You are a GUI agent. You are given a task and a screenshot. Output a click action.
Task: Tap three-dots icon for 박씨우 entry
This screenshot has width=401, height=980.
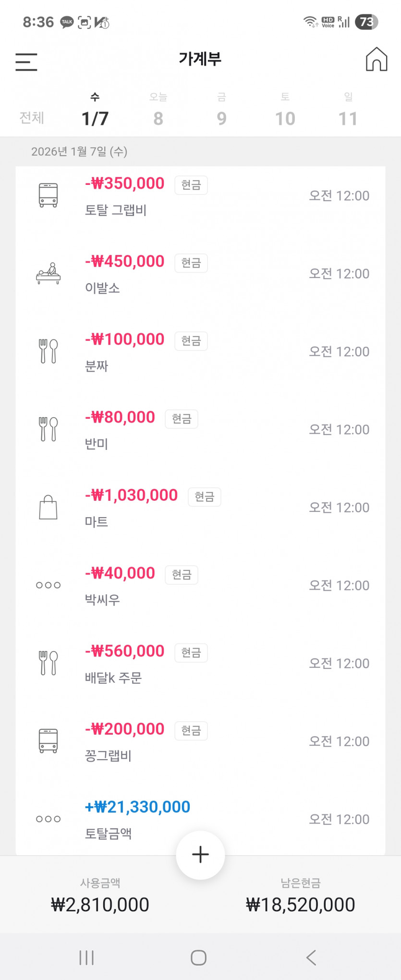48,585
